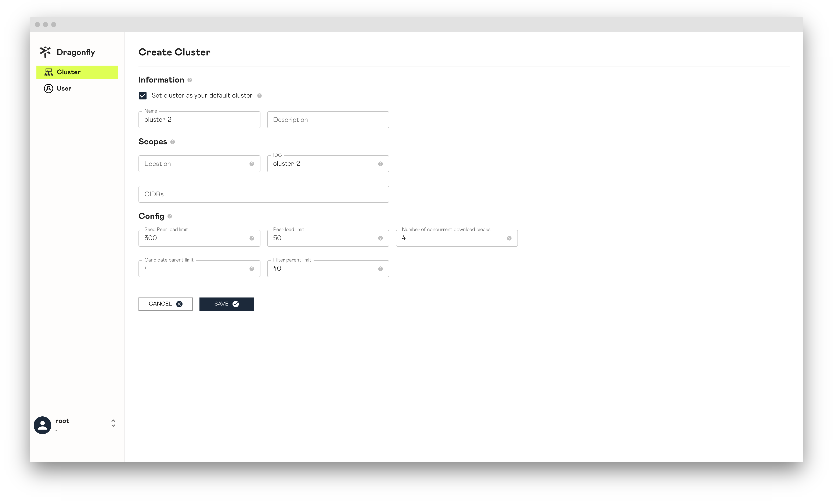
Task: Focus the Peer load limit field
Action: pos(328,238)
